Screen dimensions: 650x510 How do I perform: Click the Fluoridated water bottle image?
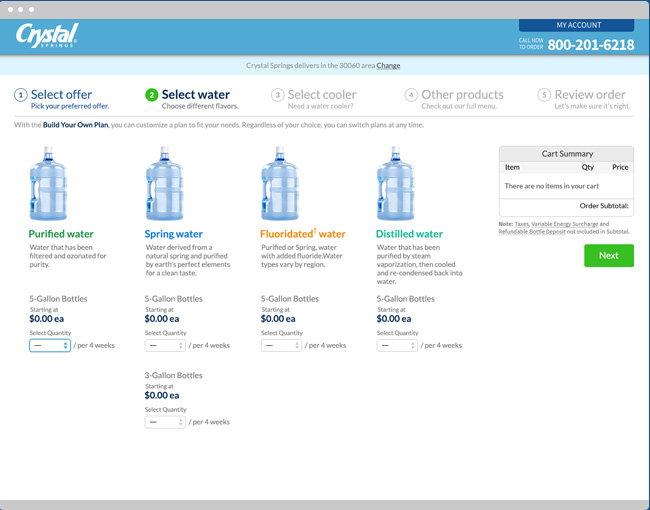pyautogui.click(x=280, y=183)
